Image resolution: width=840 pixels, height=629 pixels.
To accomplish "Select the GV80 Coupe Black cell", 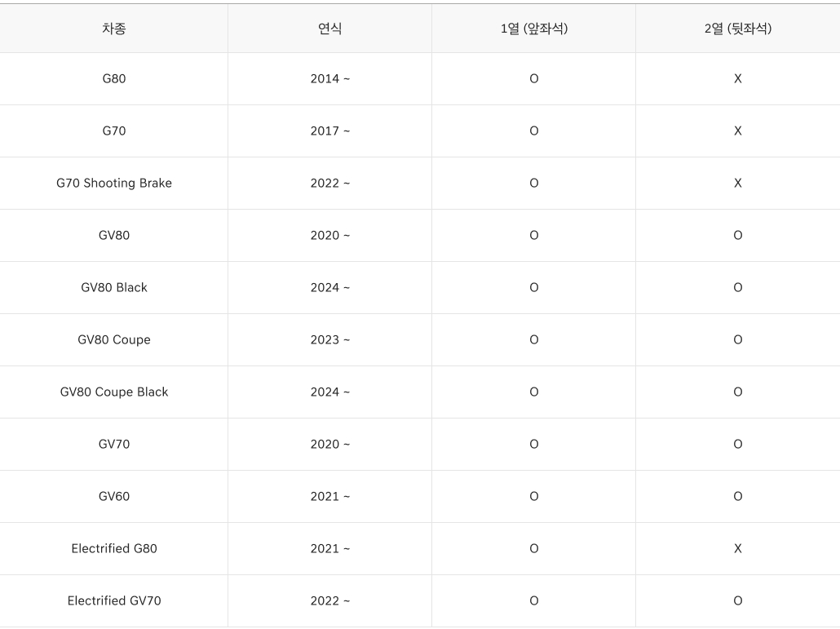I will tap(114, 392).
